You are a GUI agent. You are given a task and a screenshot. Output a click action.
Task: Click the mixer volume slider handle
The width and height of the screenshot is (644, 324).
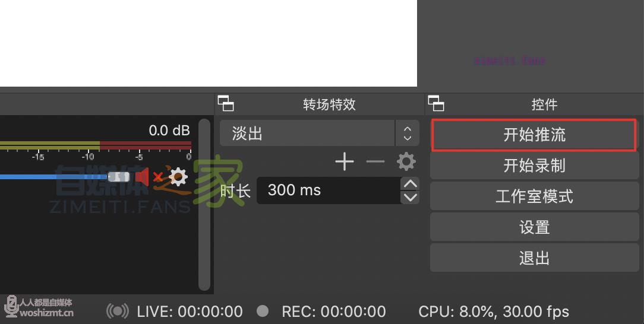[x=119, y=177]
